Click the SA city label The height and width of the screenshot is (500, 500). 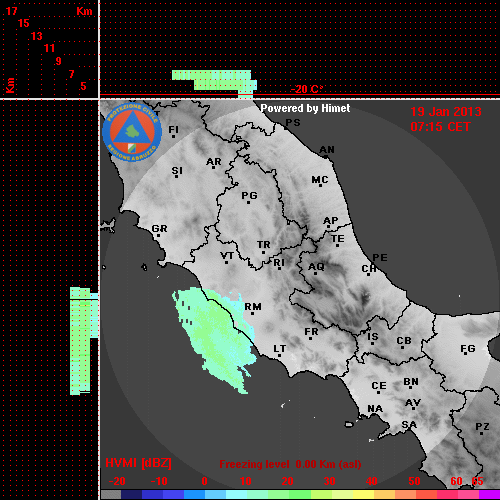pyautogui.click(x=409, y=425)
